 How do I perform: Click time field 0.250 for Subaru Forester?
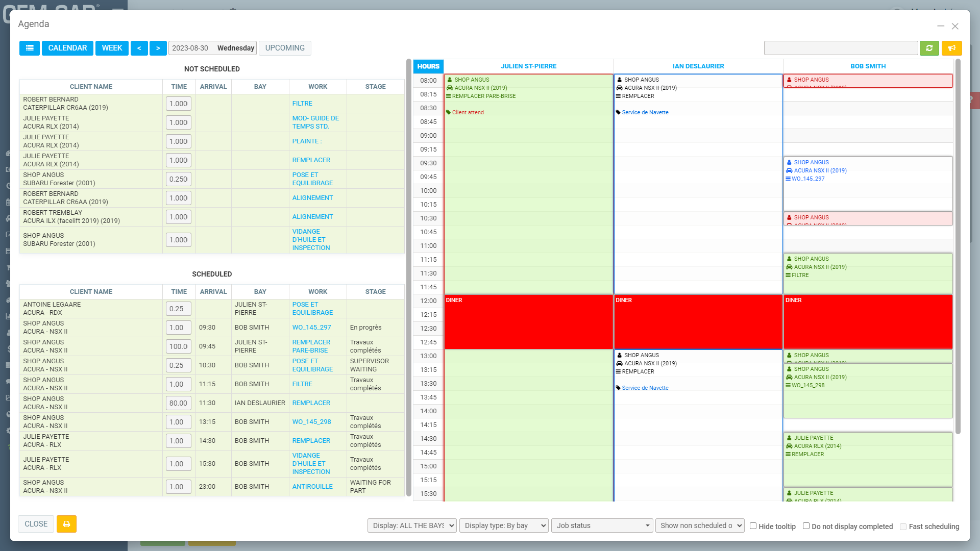pyautogui.click(x=178, y=179)
